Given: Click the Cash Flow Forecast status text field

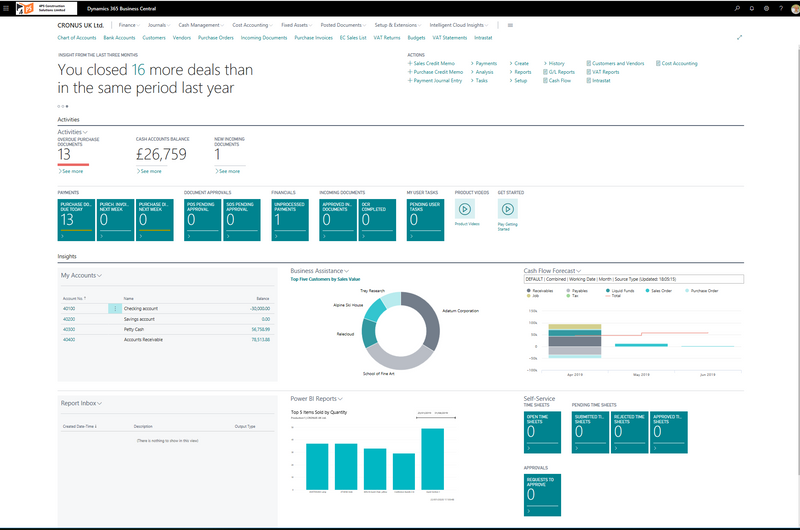Looking at the screenshot, I should 634,279.
